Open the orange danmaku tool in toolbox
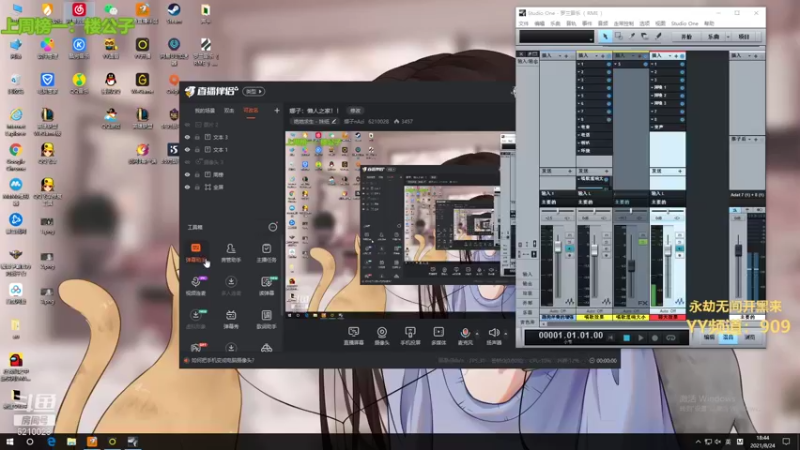 coord(196,250)
